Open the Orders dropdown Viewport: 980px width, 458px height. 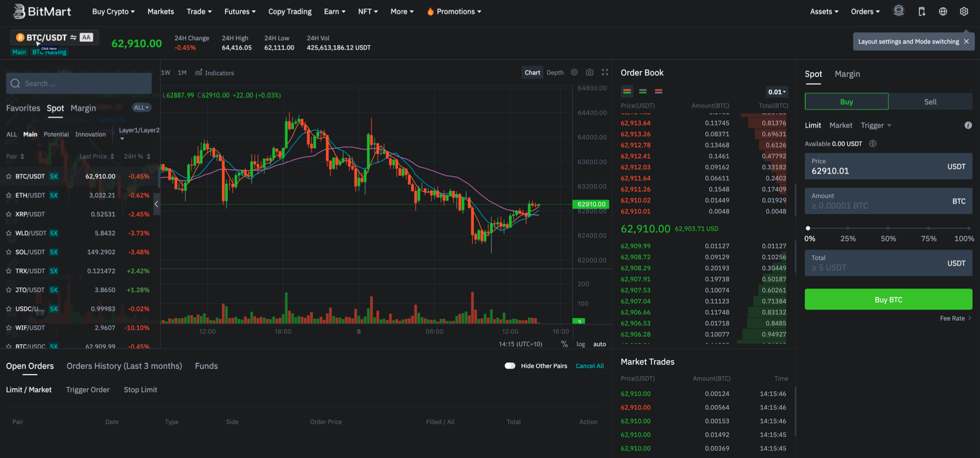coord(865,11)
